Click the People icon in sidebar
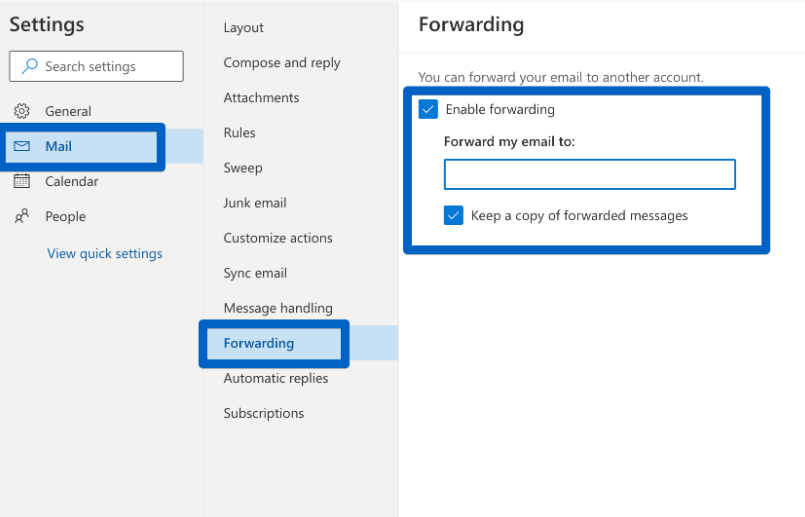Viewport: 805px width, 517px height. 22,216
